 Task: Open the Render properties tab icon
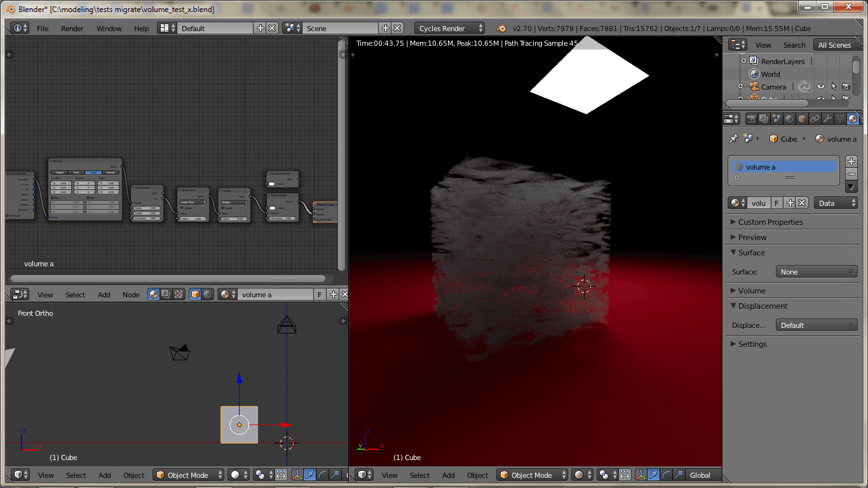tap(751, 119)
